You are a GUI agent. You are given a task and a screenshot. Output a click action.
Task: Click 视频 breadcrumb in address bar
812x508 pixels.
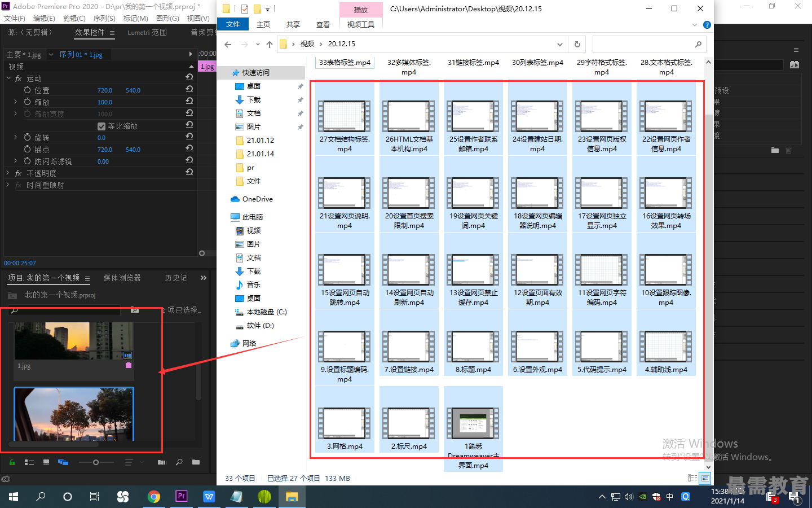tap(307, 44)
